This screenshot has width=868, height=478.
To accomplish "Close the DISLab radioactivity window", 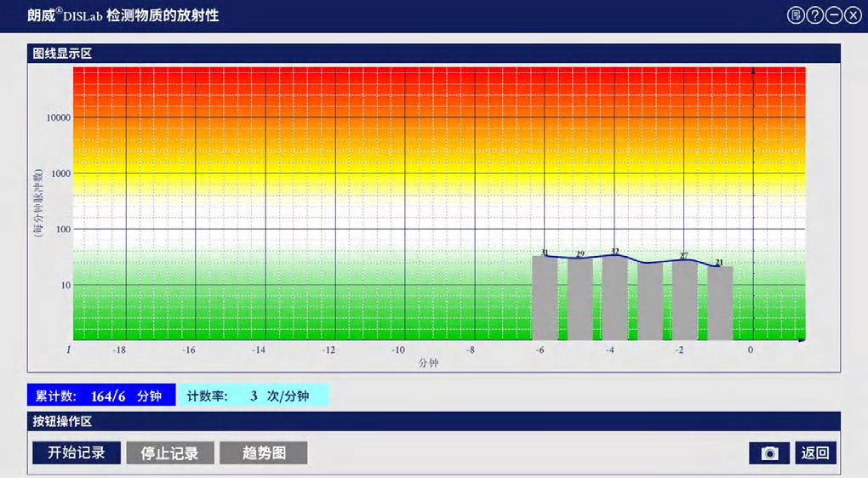I will point(853,15).
